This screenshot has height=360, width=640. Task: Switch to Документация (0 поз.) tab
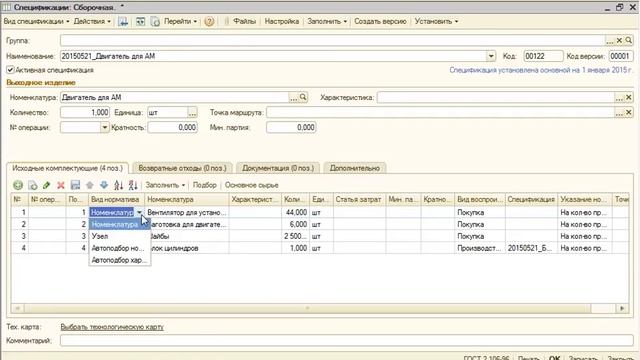(278, 168)
